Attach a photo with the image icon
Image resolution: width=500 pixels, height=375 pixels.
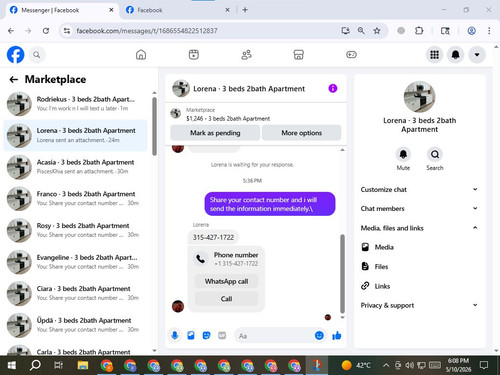tap(191, 335)
